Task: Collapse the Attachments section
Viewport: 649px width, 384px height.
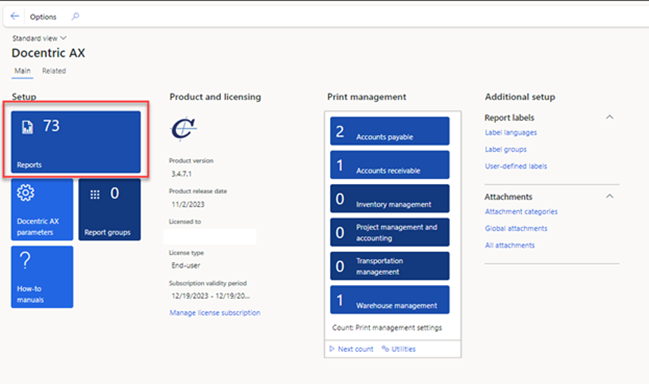Action: click(x=610, y=197)
